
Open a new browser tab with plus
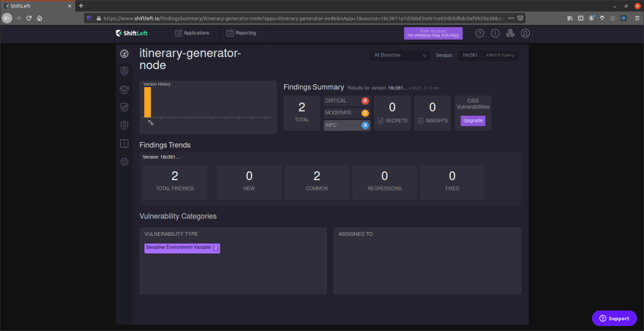(81, 6)
